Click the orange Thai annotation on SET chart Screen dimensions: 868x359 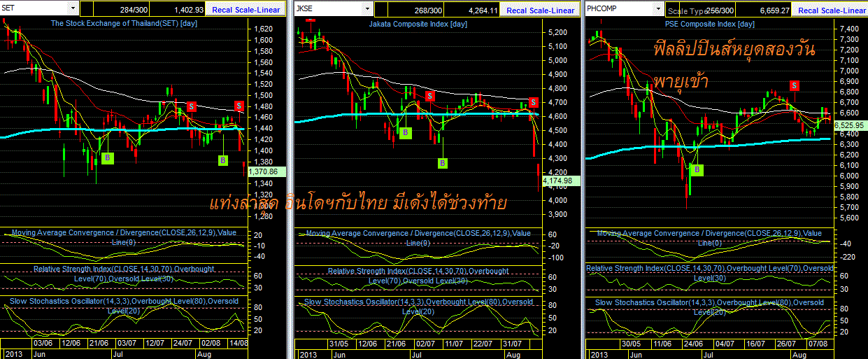[357, 204]
